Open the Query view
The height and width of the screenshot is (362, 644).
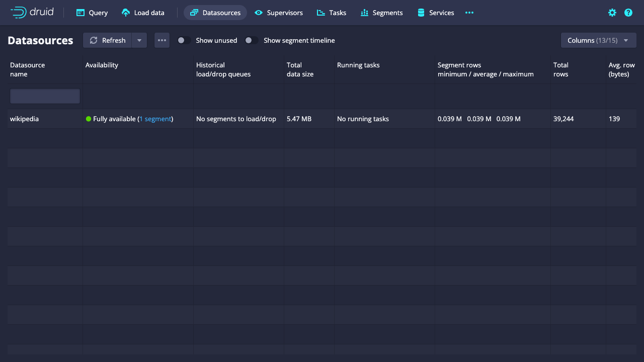point(92,13)
